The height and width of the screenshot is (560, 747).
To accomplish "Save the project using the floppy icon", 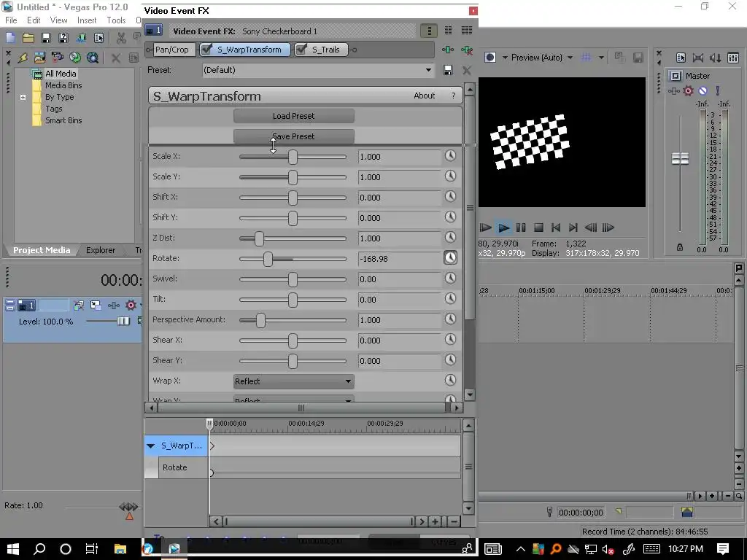I will [46, 38].
